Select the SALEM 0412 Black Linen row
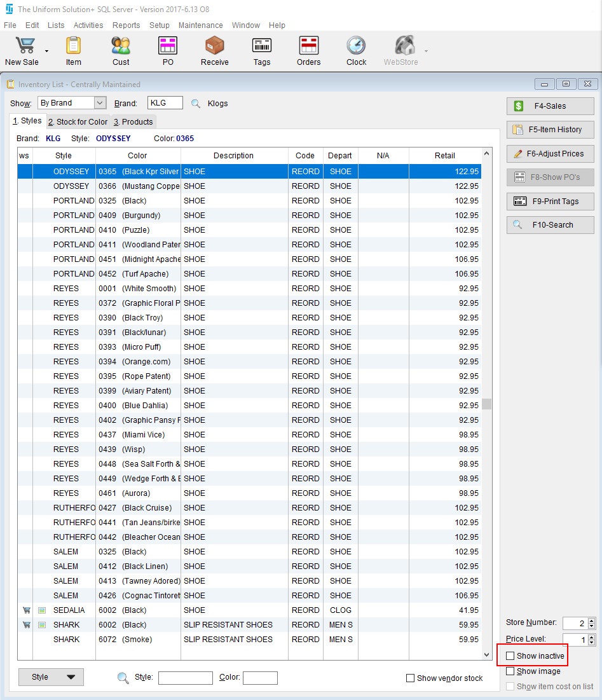Screen dimensions: 602x700 tap(249, 566)
